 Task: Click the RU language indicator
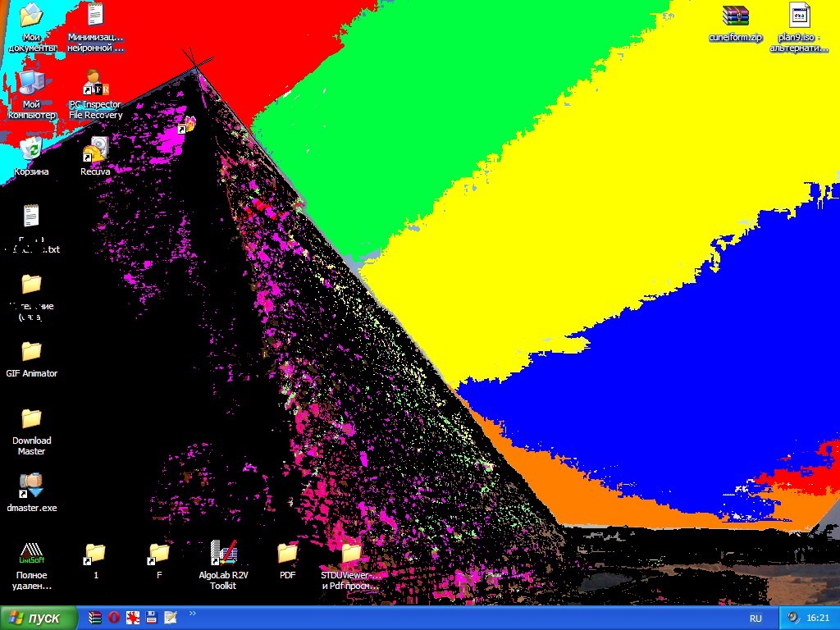click(x=756, y=619)
